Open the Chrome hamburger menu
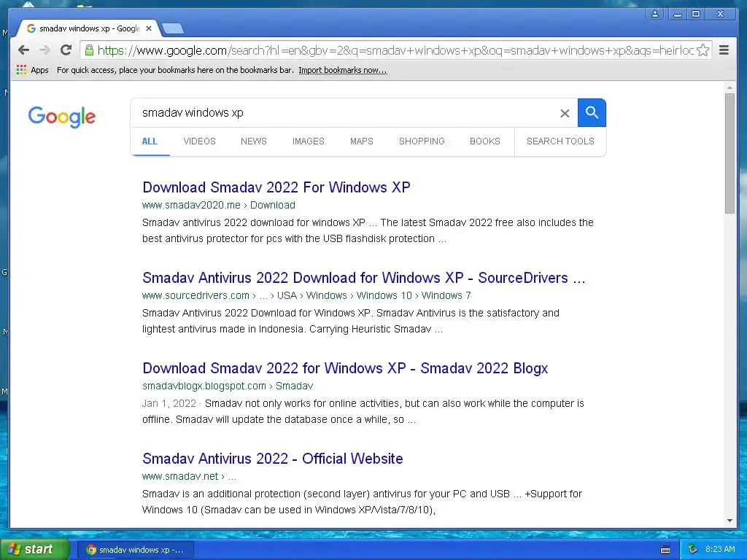The image size is (747, 560). [724, 50]
